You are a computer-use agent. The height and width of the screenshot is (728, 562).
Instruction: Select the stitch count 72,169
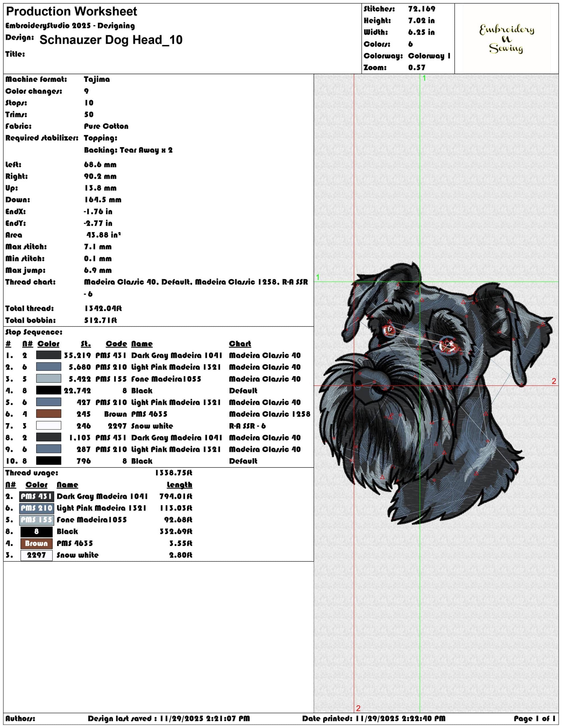421,9
